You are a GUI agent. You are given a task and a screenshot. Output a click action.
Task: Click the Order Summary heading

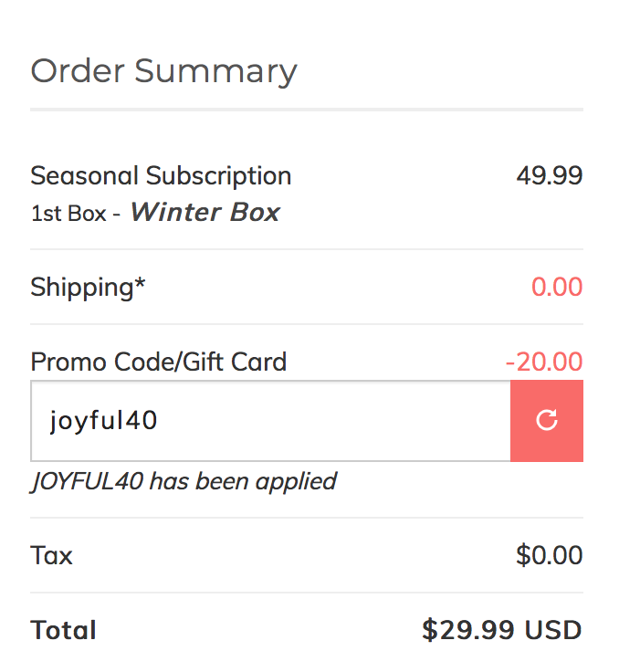point(163,72)
